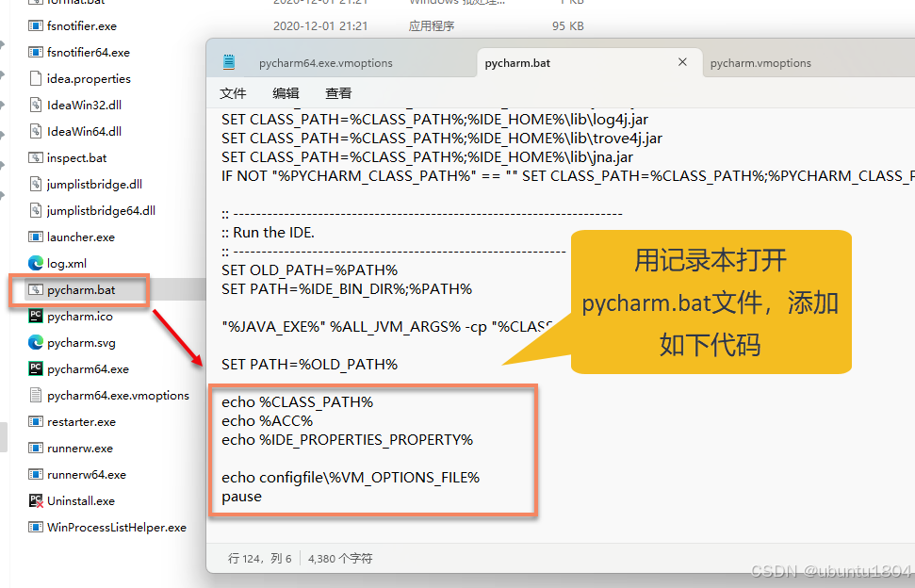Click the 应用程序 type of fsnotifier.exe

432,26
